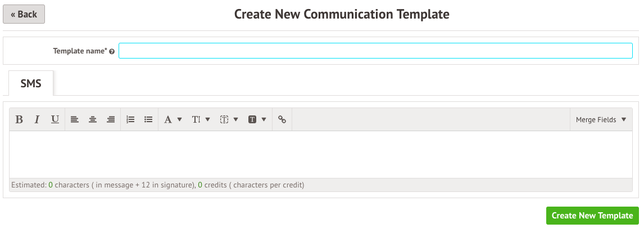
Task: Open the text color dropdown
Action: pyautogui.click(x=229, y=120)
